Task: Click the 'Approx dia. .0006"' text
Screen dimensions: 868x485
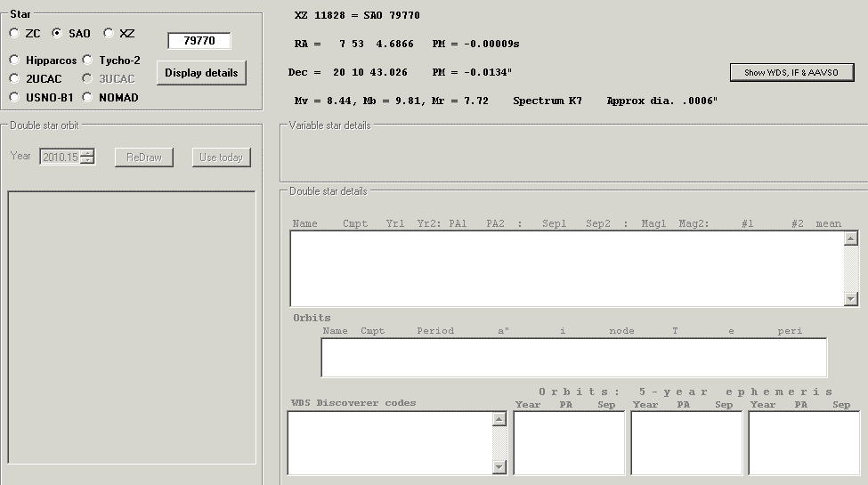Action: point(662,101)
